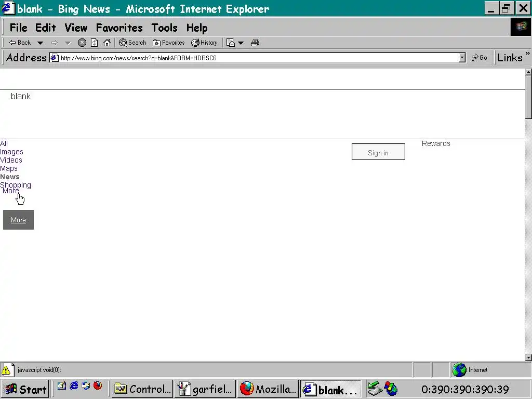The image size is (532, 399).
Task: Click the vertical scrollbar up arrow
Action: pos(528,72)
